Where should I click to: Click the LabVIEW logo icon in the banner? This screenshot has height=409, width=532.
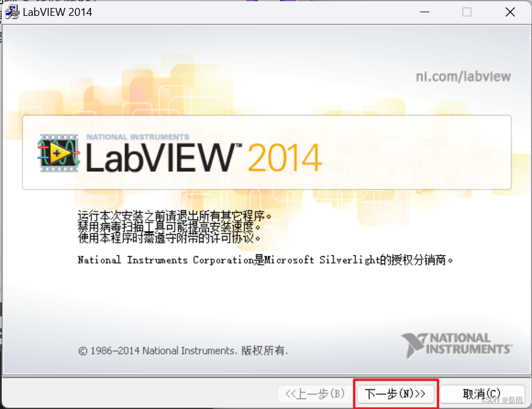click(59, 153)
